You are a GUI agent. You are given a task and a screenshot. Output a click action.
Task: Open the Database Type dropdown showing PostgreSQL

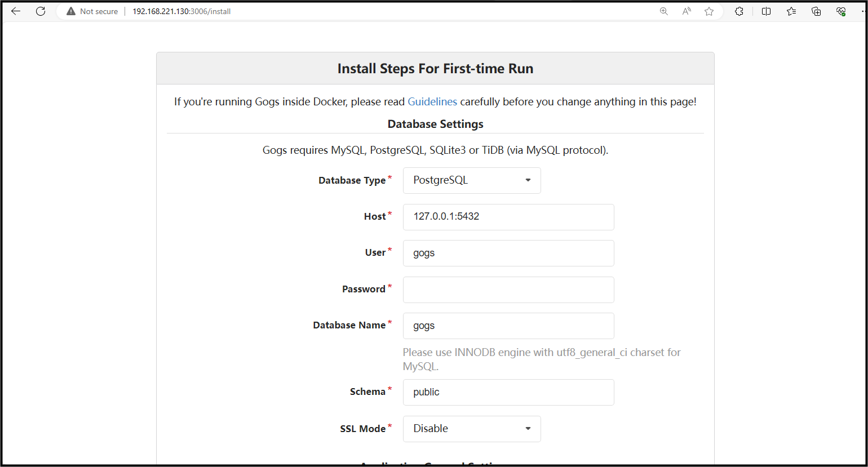(472, 180)
